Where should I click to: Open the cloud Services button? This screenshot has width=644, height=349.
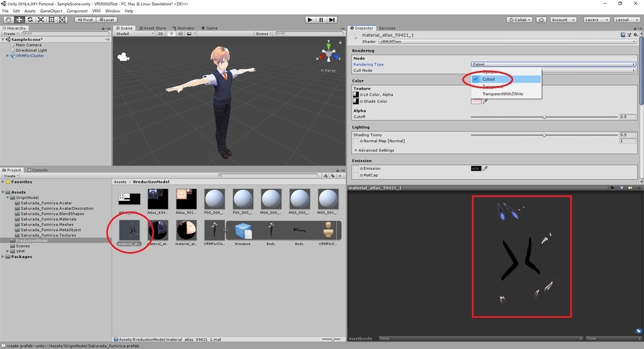point(541,20)
